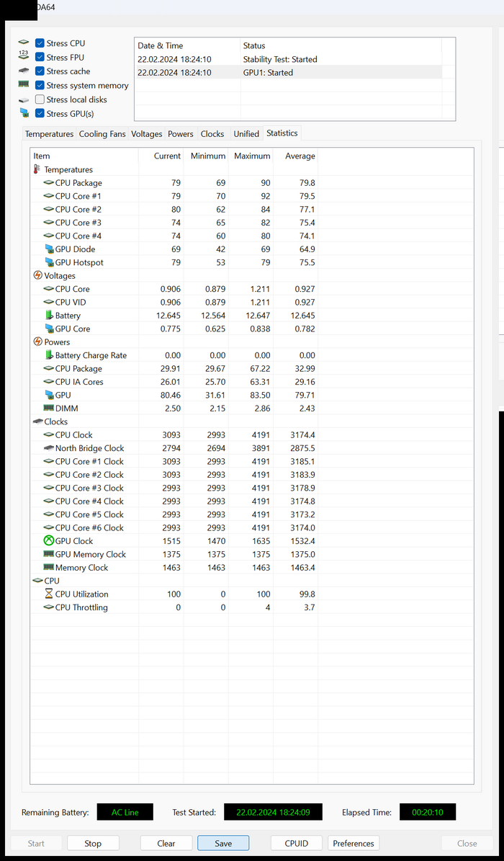This screenshot has height=861, width=504.
Task: Open the Cooling Fans tab
Action: (x=102, y=134)
